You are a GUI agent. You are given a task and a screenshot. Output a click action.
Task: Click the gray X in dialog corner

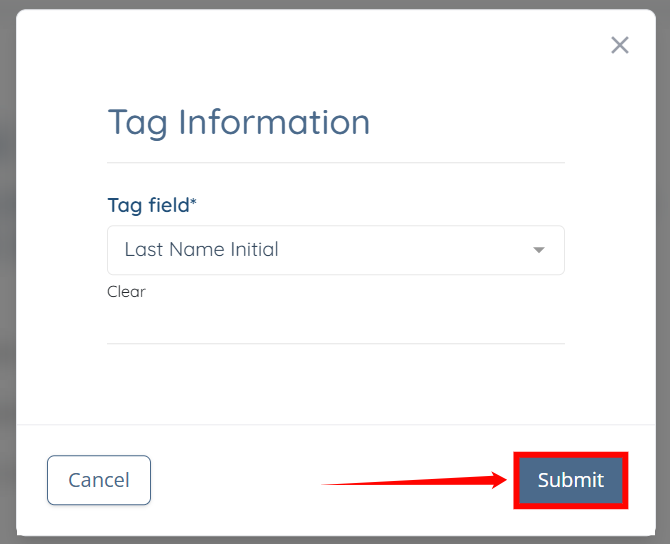(620, 45)
